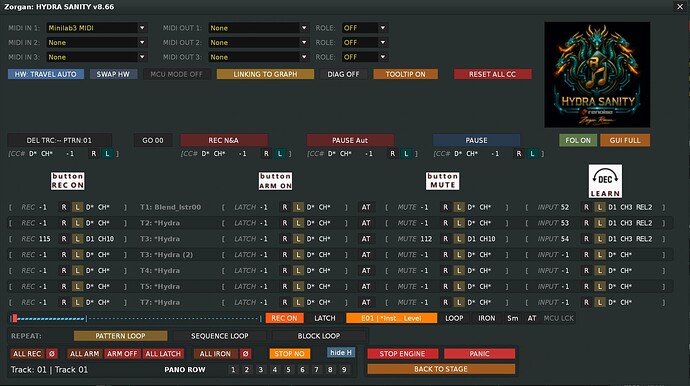Screen dimensions: 690x386
Task: Click the AT button next to MCU LCK
Action: [x=532, y=318]
